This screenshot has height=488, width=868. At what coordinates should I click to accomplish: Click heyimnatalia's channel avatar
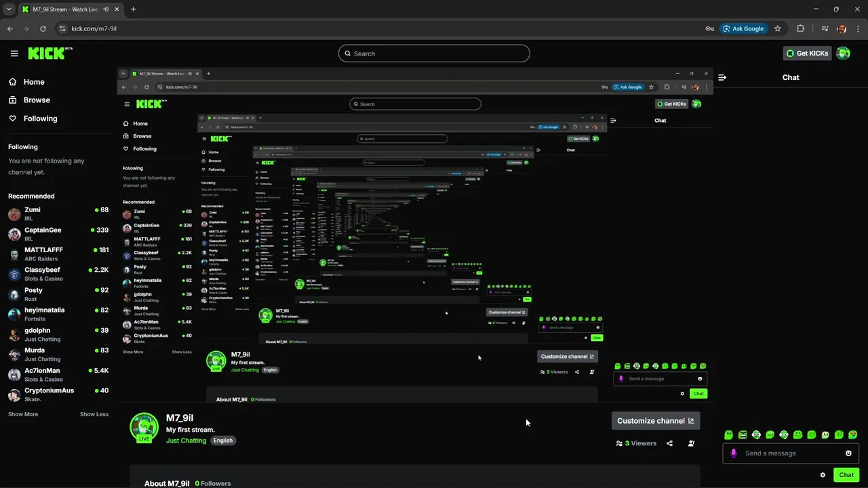pos(14,314)
